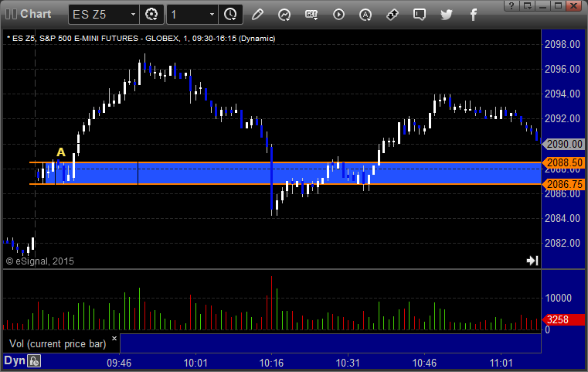Viewport: 588px width, 372px height.
Task: Jump to latest bar arrow icon
Action: [532, 261]
